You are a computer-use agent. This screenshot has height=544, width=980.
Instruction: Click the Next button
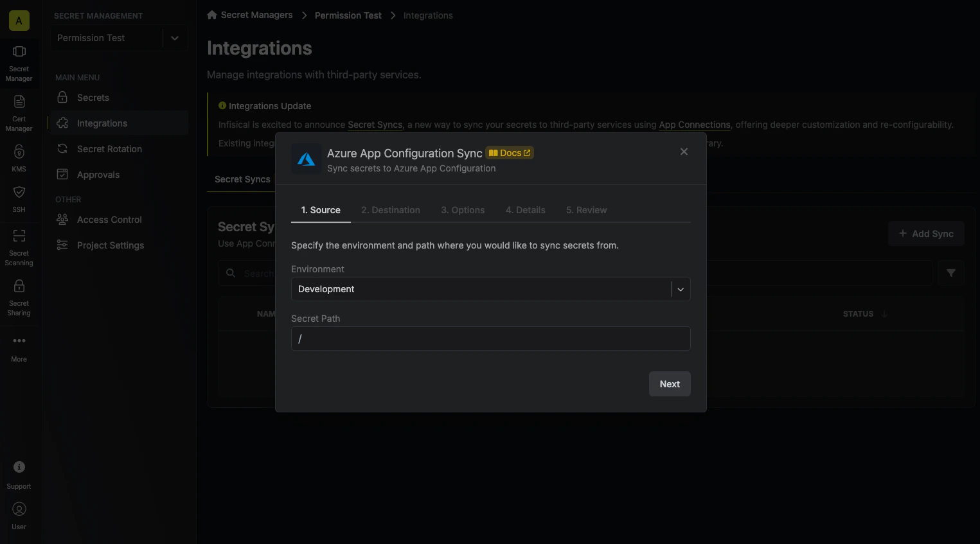point(670,384)
